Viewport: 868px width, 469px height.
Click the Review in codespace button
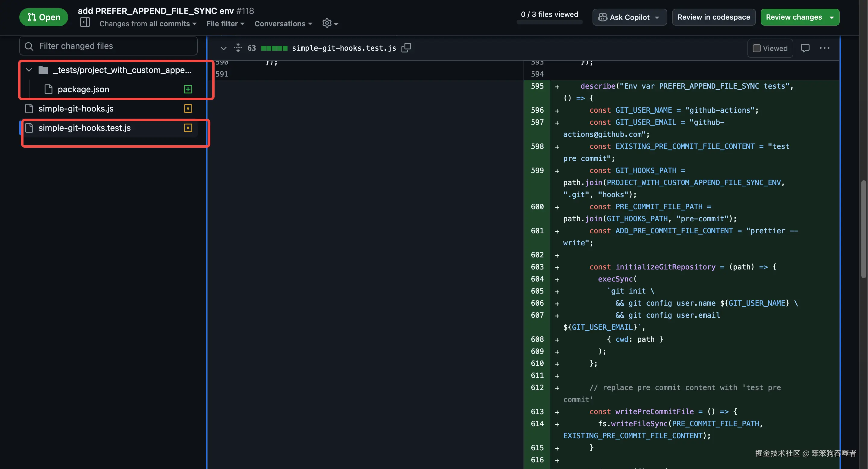(713, 17)
